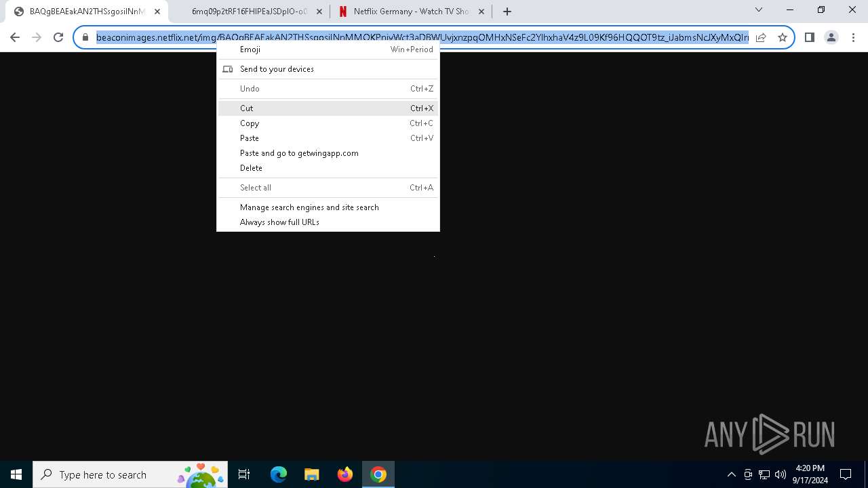The height and width of the screenshot is (488, 868).
Task: Click the forward navigation arrow
Action: [37, 37]
